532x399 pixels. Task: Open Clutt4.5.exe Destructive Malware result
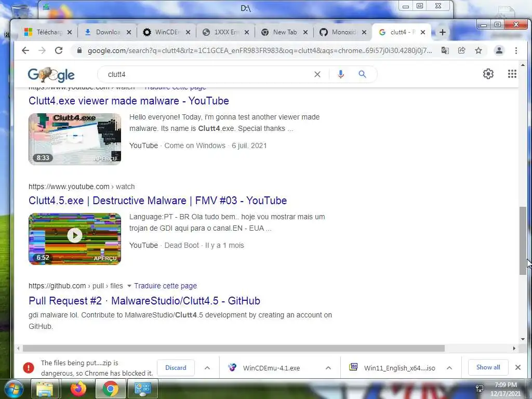[x=158, y=201]
